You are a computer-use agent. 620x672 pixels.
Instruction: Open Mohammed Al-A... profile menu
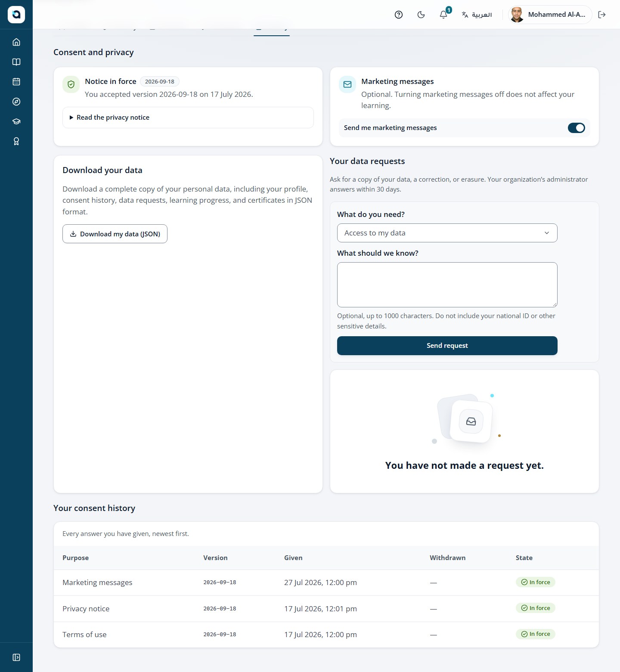[550, 15]
